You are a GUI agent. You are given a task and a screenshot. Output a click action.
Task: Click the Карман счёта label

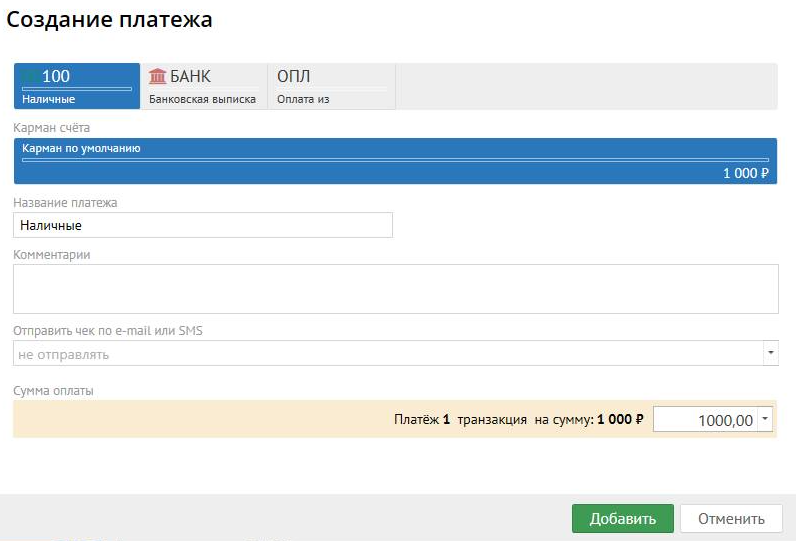tap(51, 128)
